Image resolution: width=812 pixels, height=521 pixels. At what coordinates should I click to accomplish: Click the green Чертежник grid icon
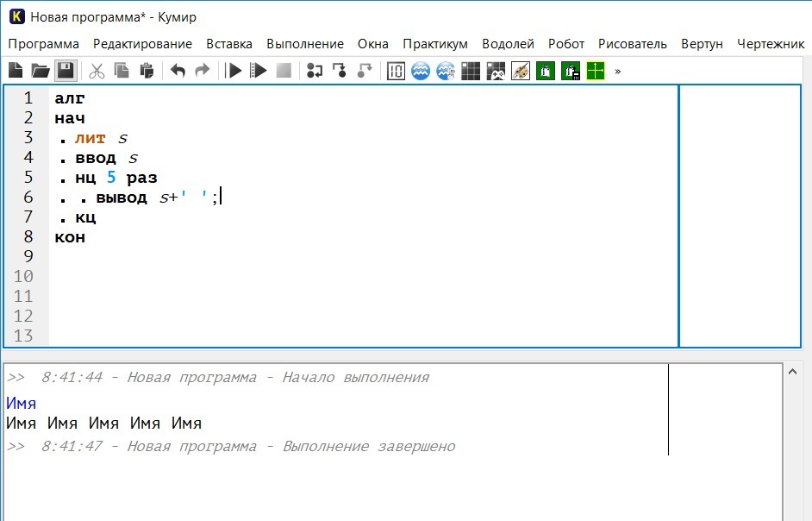point(596,71)
